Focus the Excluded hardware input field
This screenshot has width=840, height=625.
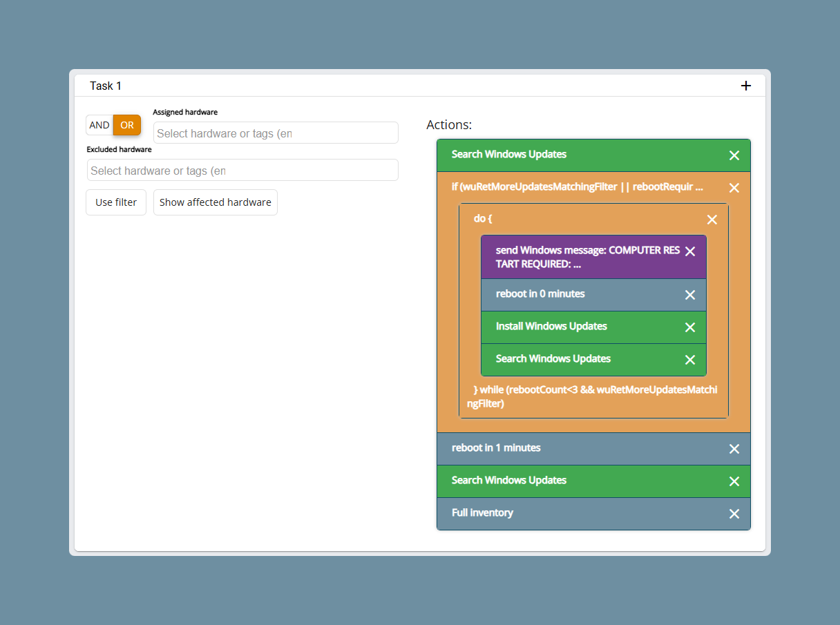(x=242, y=171)
